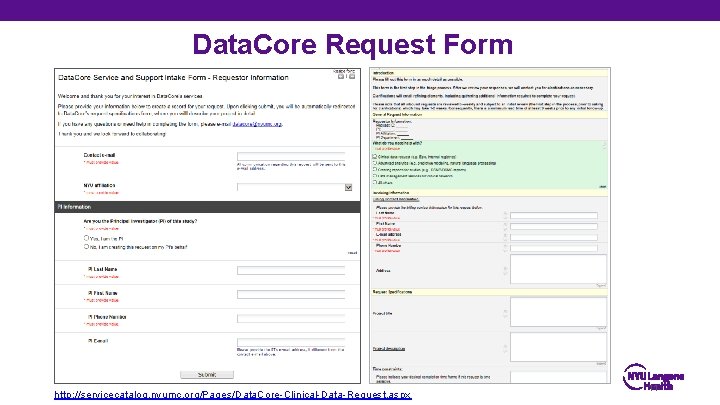Check the third checkbox, under Advanced analytics

point(375,169)
